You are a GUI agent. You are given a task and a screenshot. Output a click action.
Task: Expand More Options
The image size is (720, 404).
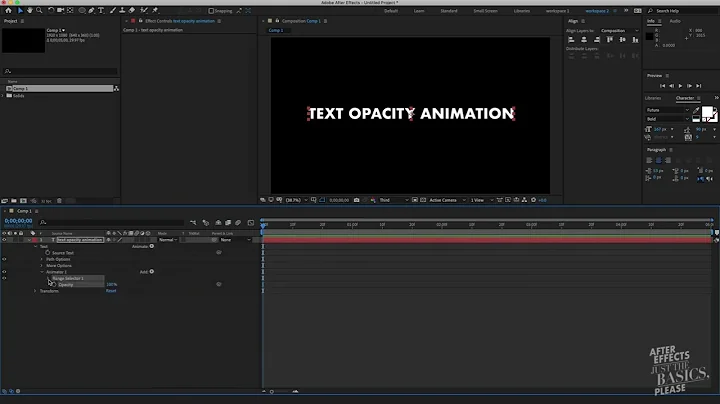point(41,266)
